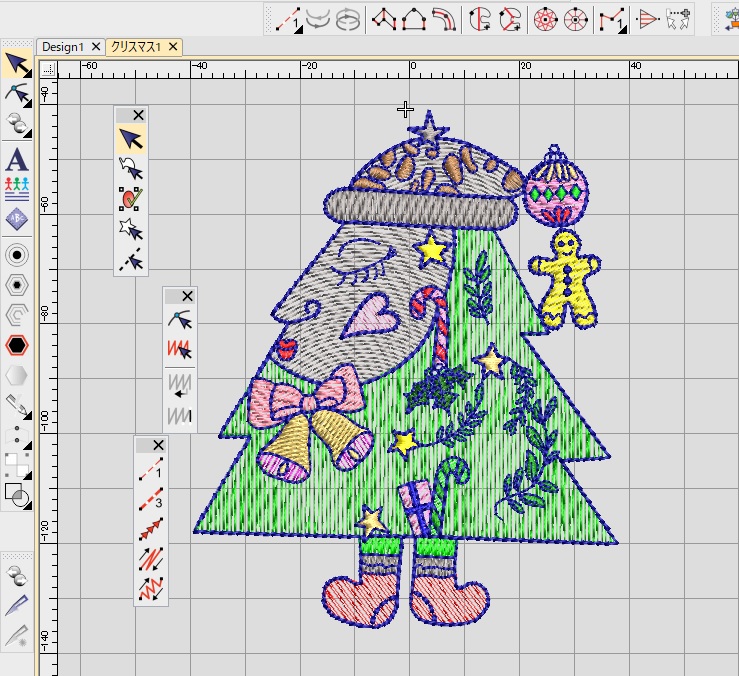Select the Reshape tool in left toolbar
Image resolution: width=739 pixels, height=676 pixels.
coord(17,94)
